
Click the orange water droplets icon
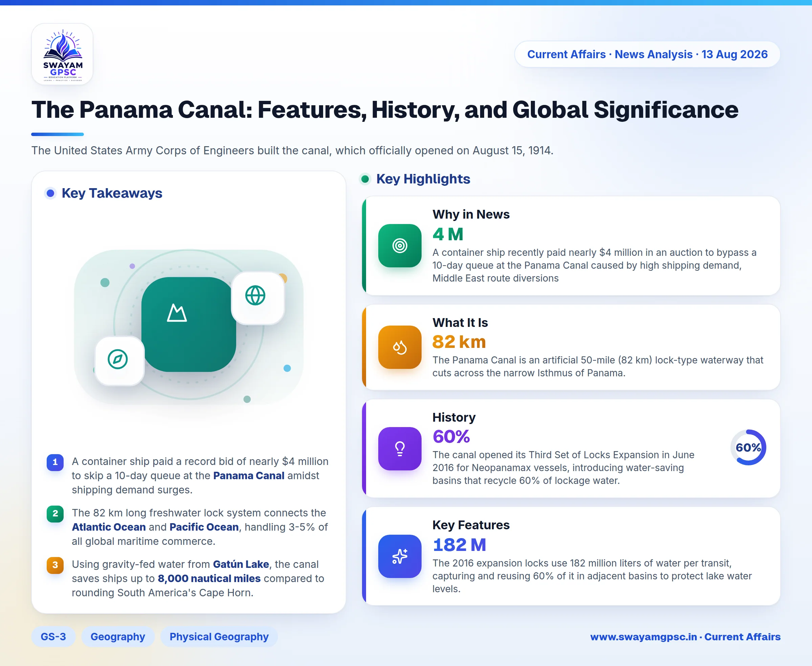point(400,347)
